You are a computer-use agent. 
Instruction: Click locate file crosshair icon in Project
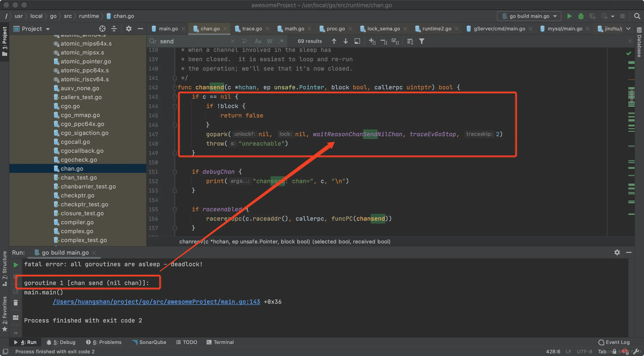(x=102, y=29)
